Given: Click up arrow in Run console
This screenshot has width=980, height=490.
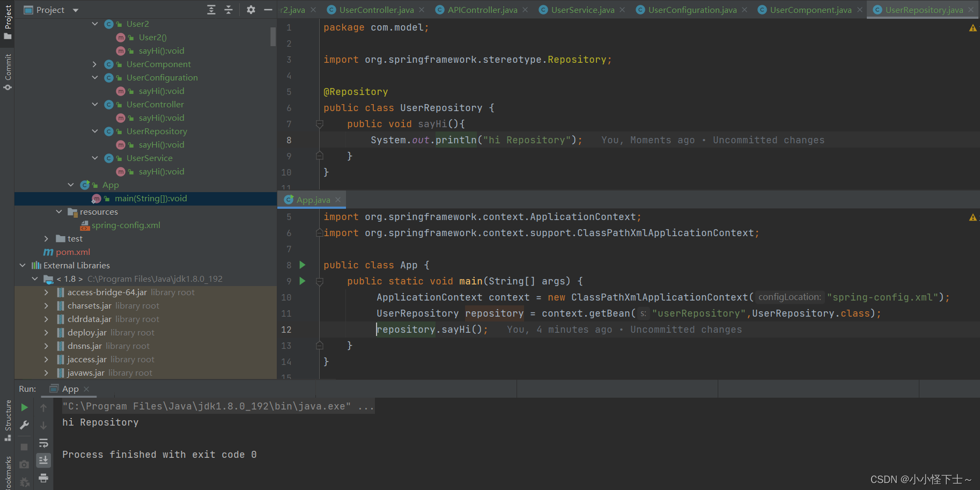Looking at the screenshot, I should click(43, 408).
